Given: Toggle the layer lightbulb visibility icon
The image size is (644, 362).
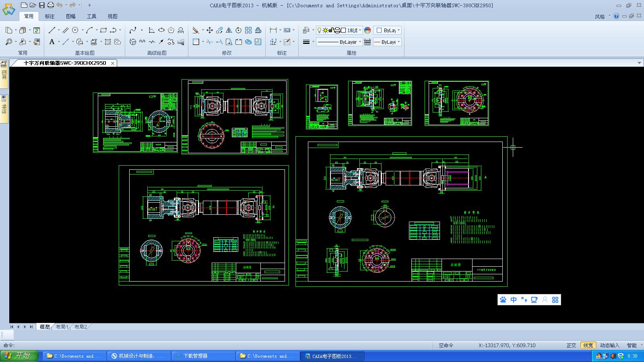Looking at the screenshot, I should pyautogui.click(x=319, y=30).
